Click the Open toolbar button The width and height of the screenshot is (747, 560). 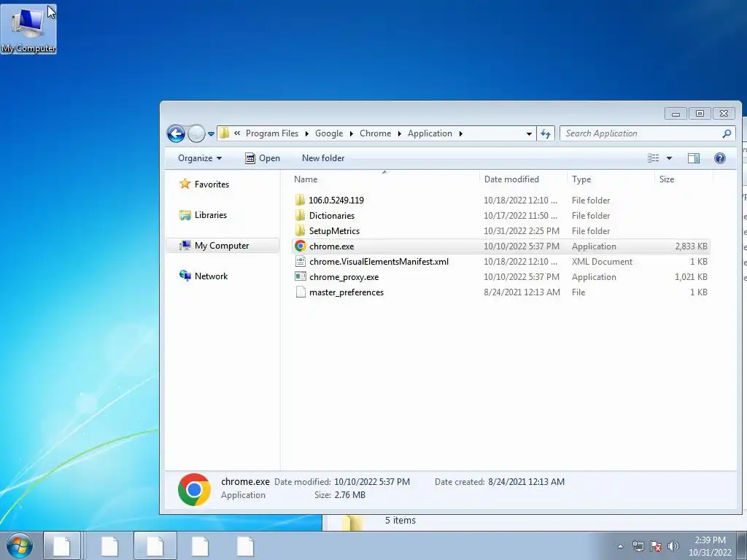coord(263,158)
